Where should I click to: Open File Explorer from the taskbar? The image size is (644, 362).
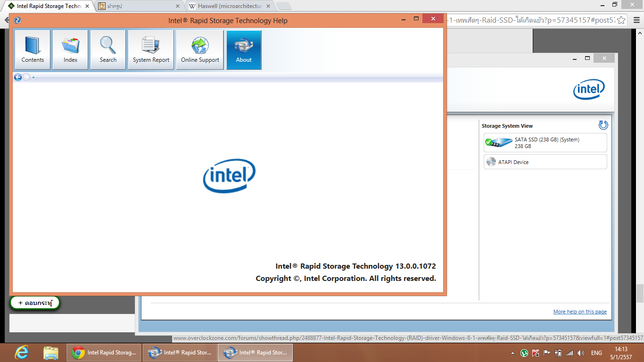50,353
